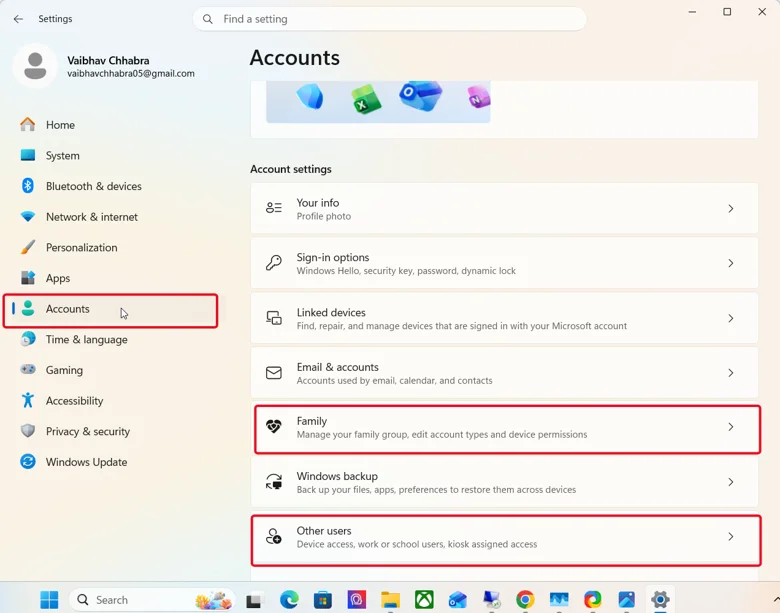Open System settings in sidebar

(x=113, y=156)
